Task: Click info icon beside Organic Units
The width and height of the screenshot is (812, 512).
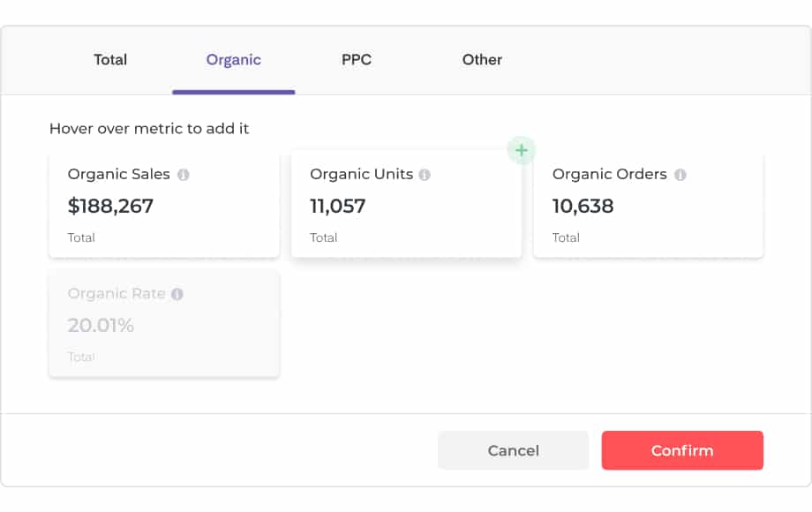Action: click(x=425, y=175)
